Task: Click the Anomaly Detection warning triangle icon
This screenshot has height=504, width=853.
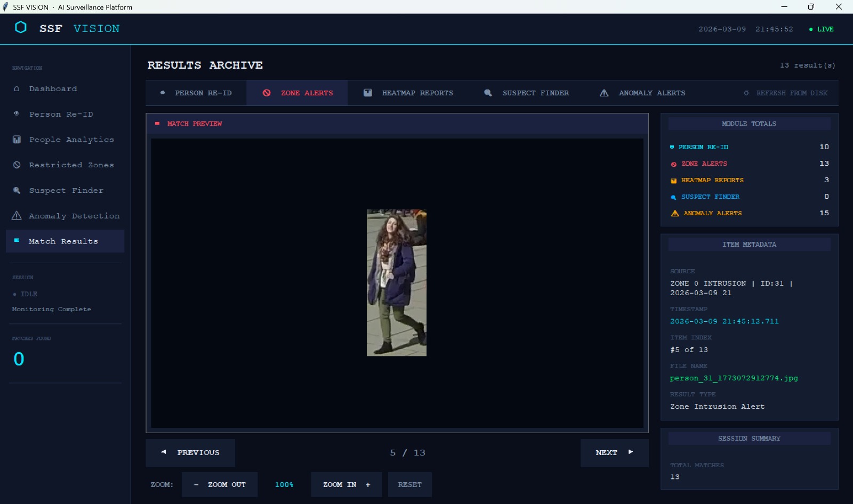Action: 17,216
